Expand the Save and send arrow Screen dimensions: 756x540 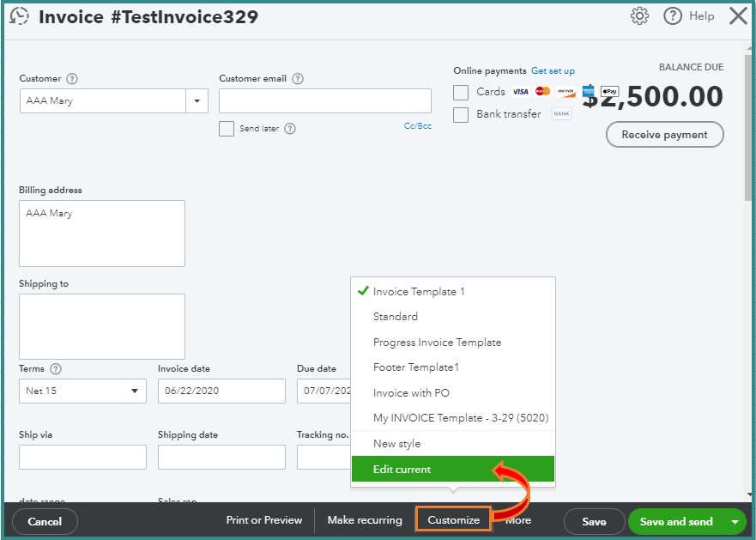click(x=734, y=521)
